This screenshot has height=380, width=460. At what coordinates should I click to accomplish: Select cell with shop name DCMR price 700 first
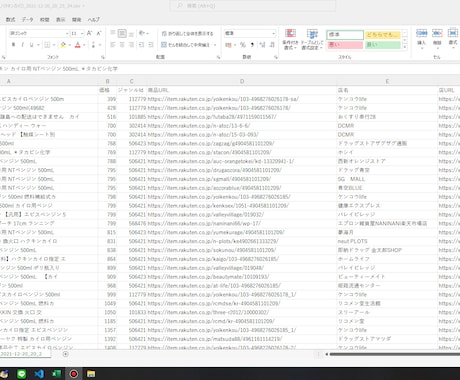pyautogui.click(x=387, y=126)
